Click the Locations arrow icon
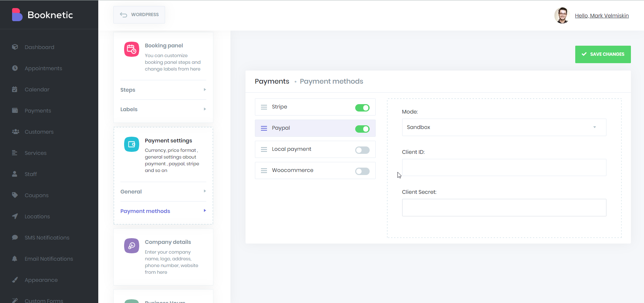Screen dimensions: 644x303 coord(15,216)
